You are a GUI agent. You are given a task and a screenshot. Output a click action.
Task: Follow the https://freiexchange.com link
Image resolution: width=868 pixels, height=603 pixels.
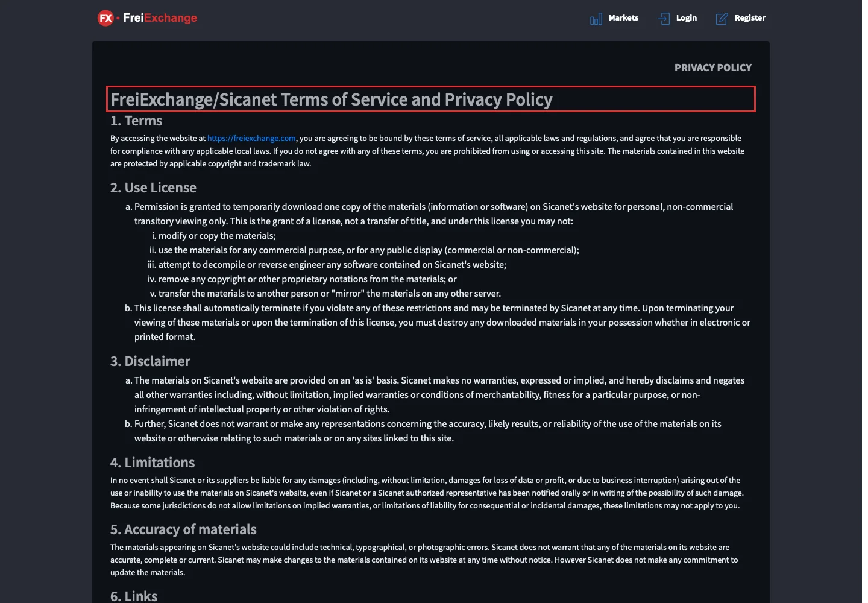(251, 138)
